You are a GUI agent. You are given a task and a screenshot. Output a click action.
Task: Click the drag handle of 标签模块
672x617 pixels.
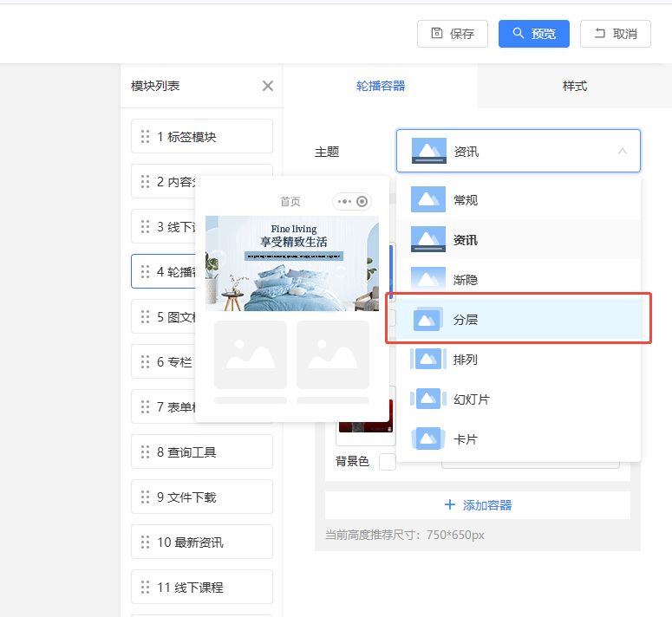[145, 137]
